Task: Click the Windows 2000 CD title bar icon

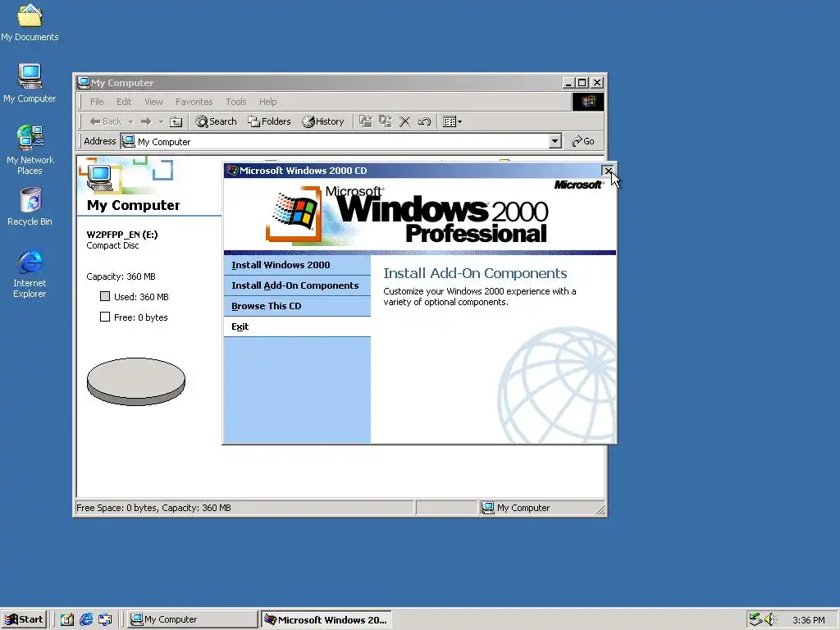Action: (x=231, y=171)
